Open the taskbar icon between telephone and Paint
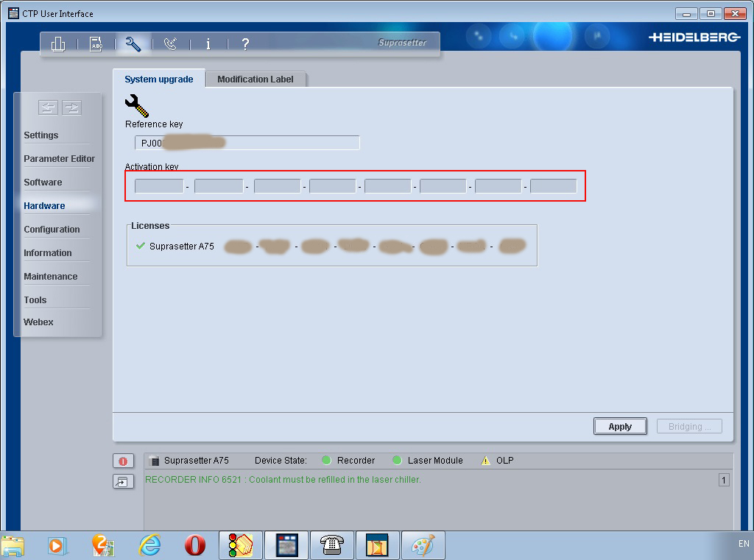This screenshot has height=560, width=754. [x=377, y=546]
